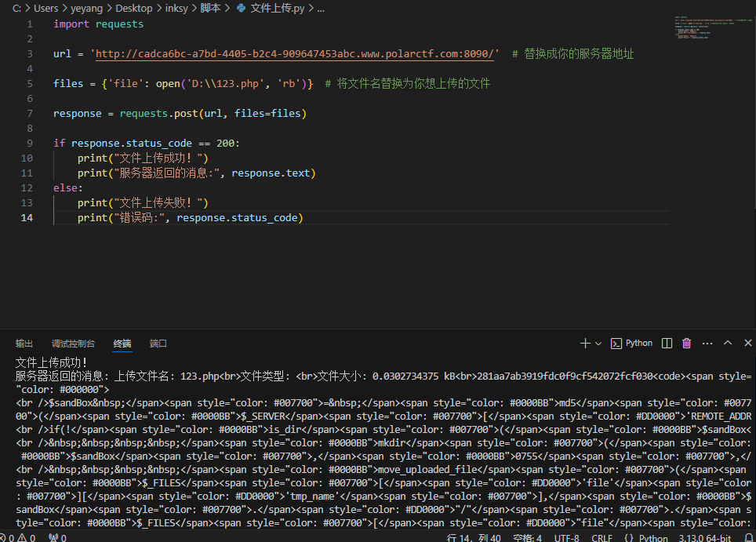The image size is (756, 542).
Task: Click the Users breadcrumb segment
Action: 45,8
